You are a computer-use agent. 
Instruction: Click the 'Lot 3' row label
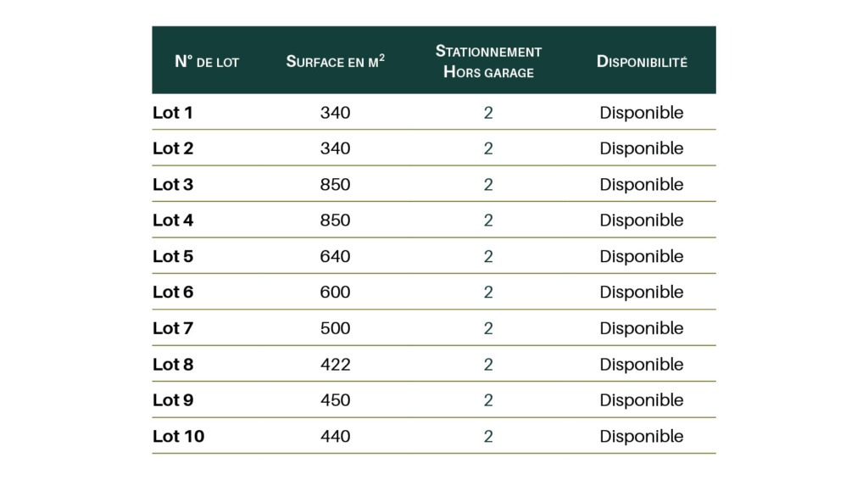(173, 184)
